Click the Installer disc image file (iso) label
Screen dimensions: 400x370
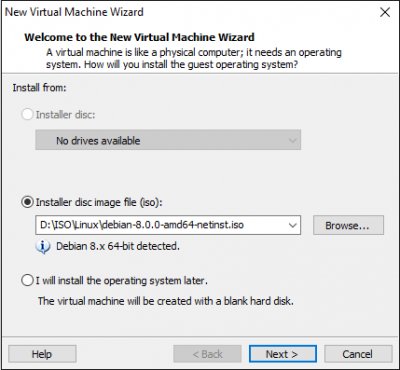click(99, 202)
